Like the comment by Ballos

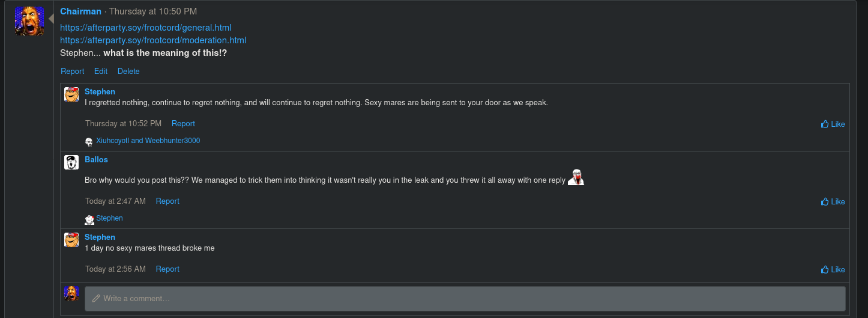click(x=833, y=201)
